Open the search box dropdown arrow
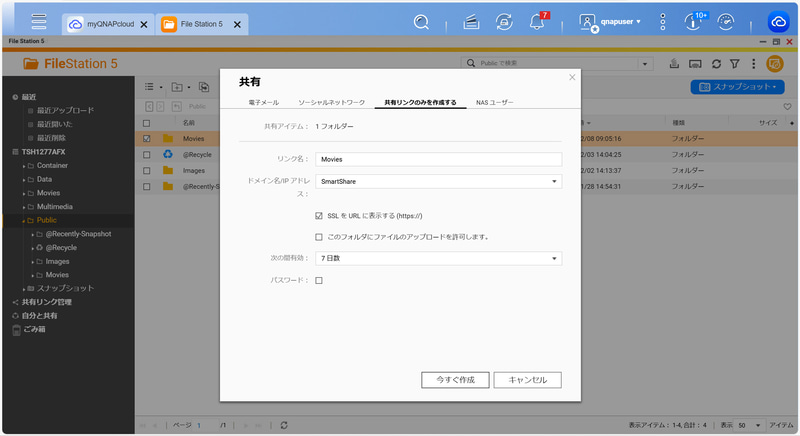Viewport: 800px width, 436px height. [x=645, y=64]
